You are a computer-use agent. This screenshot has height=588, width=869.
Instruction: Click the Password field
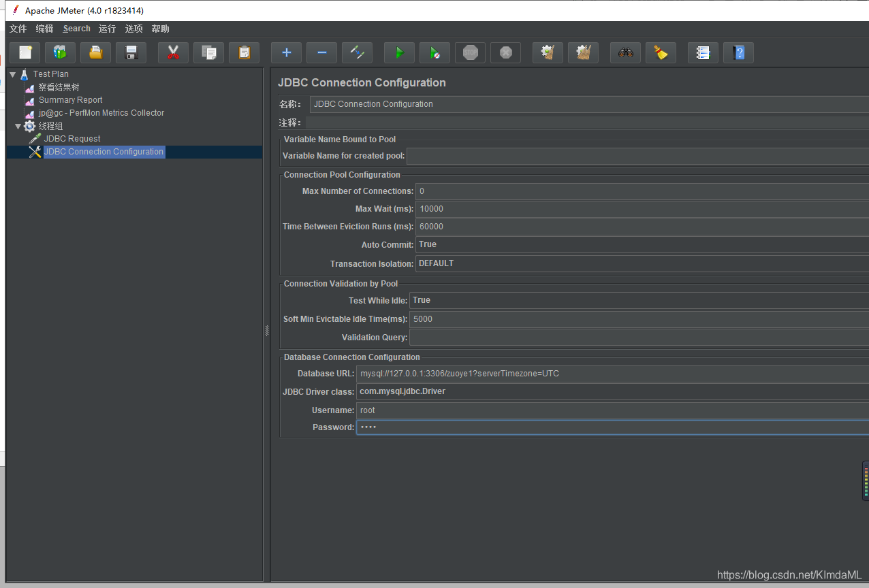tap(612, 427)
